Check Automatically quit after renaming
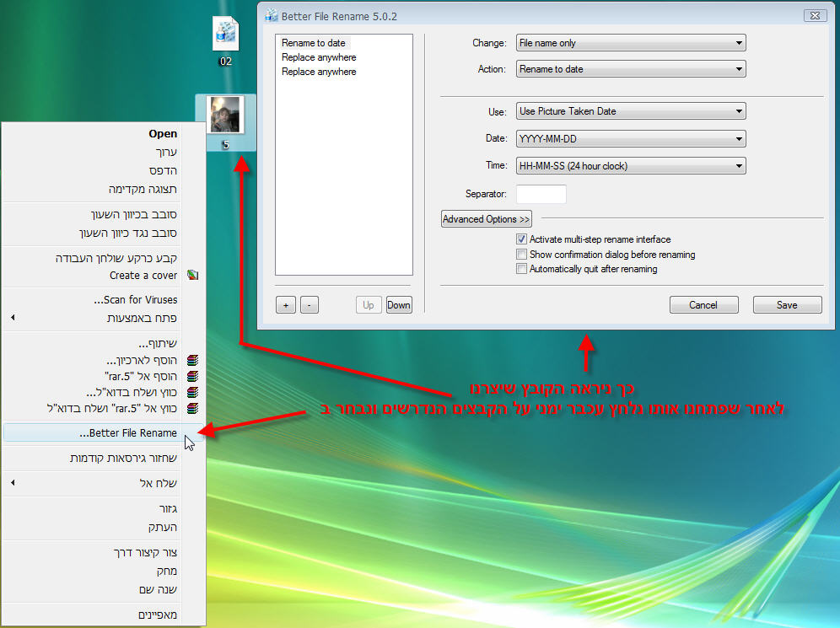Image resolution: width=840 pixels, height=628 pixels. (521, 269)
